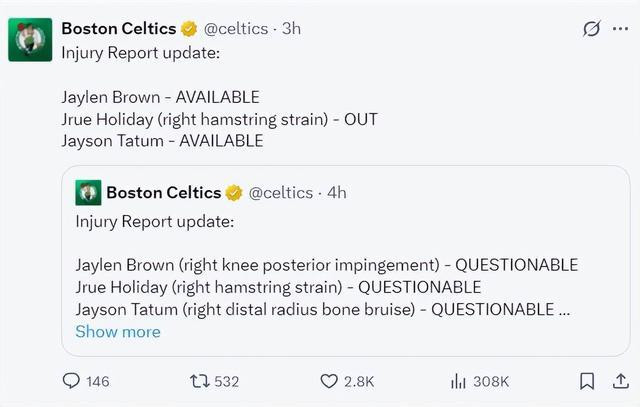Click the Grok slashed-circle icon

pyautogui.click(x=591, y=29)
